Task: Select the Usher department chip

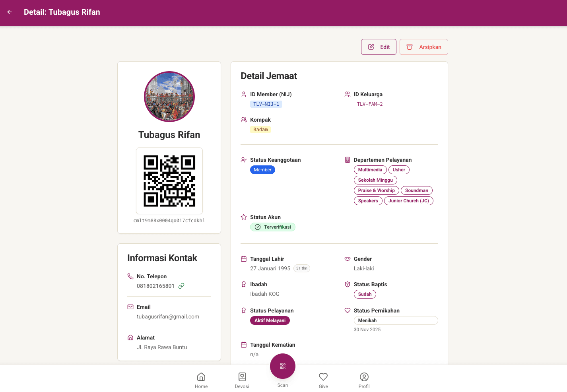Action: point(399,170)
